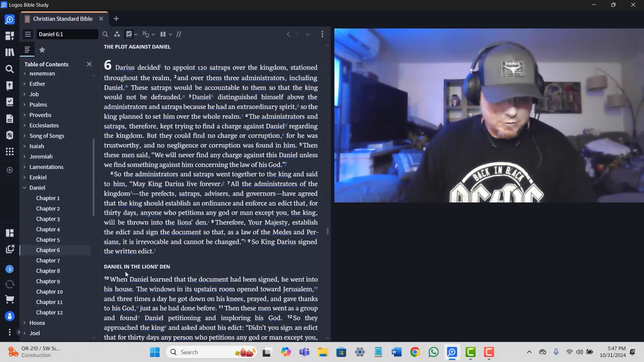This screenshot has width=644, height=362.
Task: Open the OR-210 traffic widget on taskbar
Action: pos(35,352)
